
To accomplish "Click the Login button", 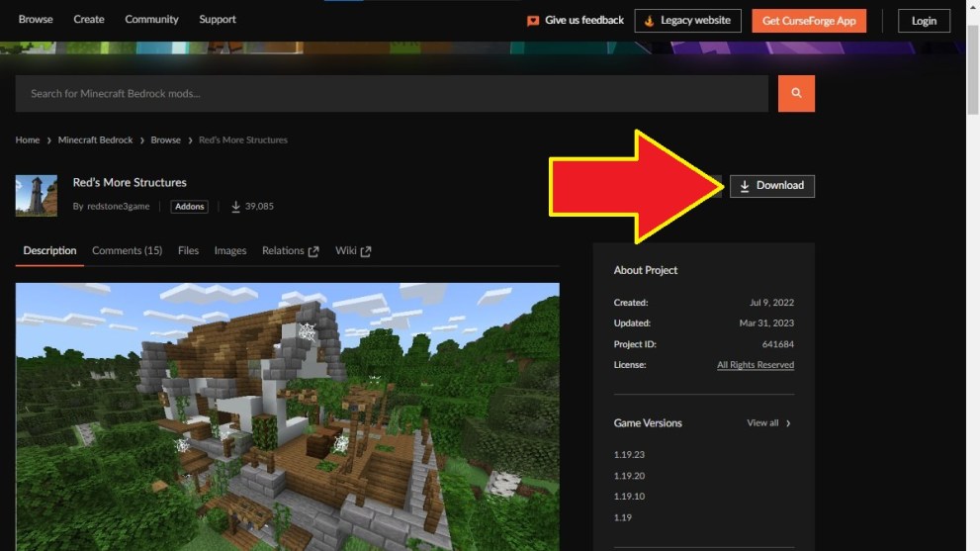I will pyautogui.click(x=924, y=21).
